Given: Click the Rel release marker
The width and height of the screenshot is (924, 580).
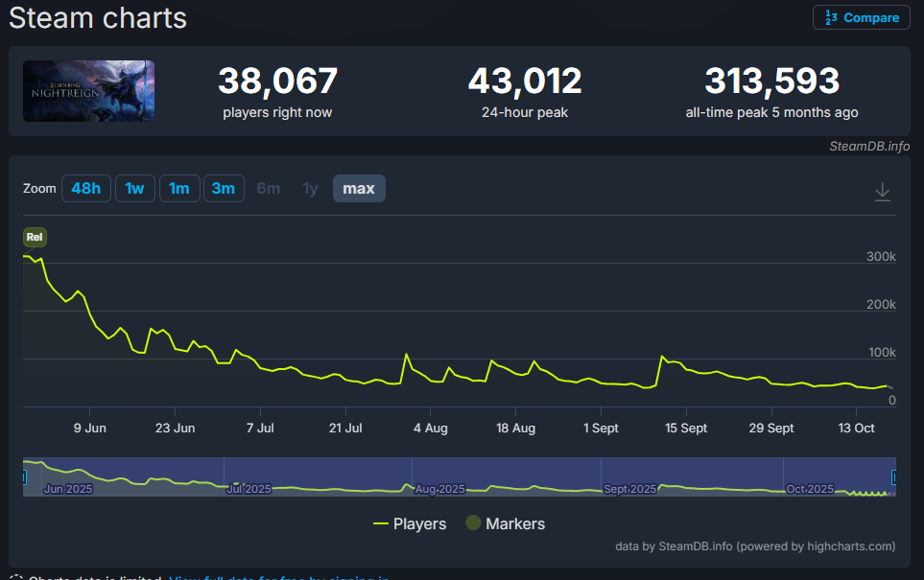Looking at the screenshot, I should [x=35, y=238].
